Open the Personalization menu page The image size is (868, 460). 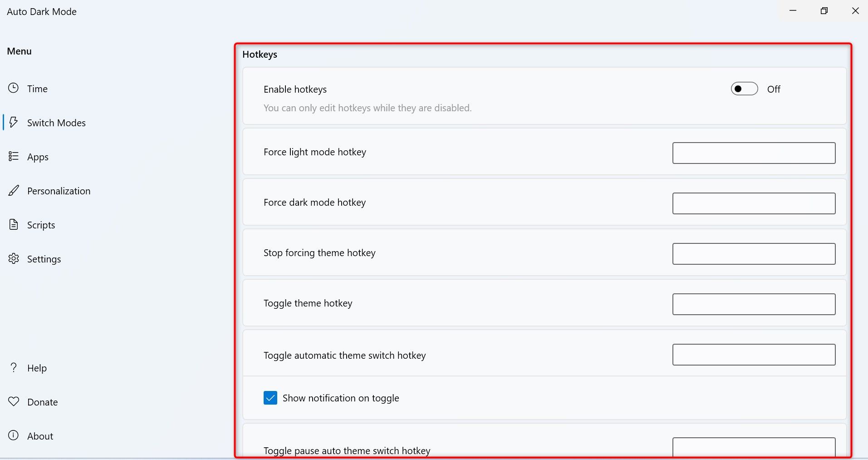pyautogui.click(x=59, y=191)
